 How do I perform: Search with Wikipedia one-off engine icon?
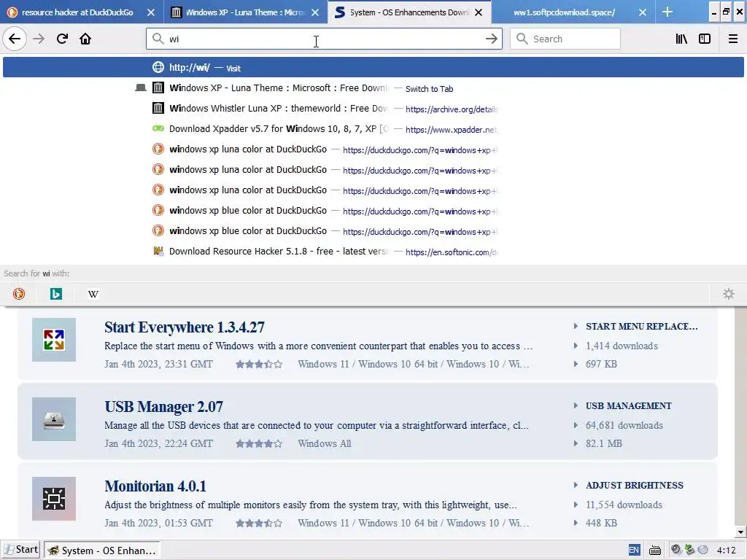click(x=93, y=294)
